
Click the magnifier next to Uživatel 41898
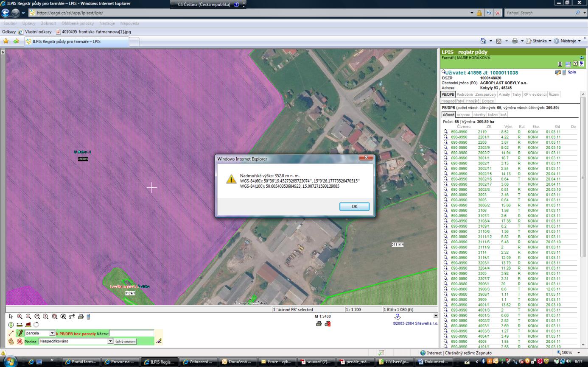[443, 72]
